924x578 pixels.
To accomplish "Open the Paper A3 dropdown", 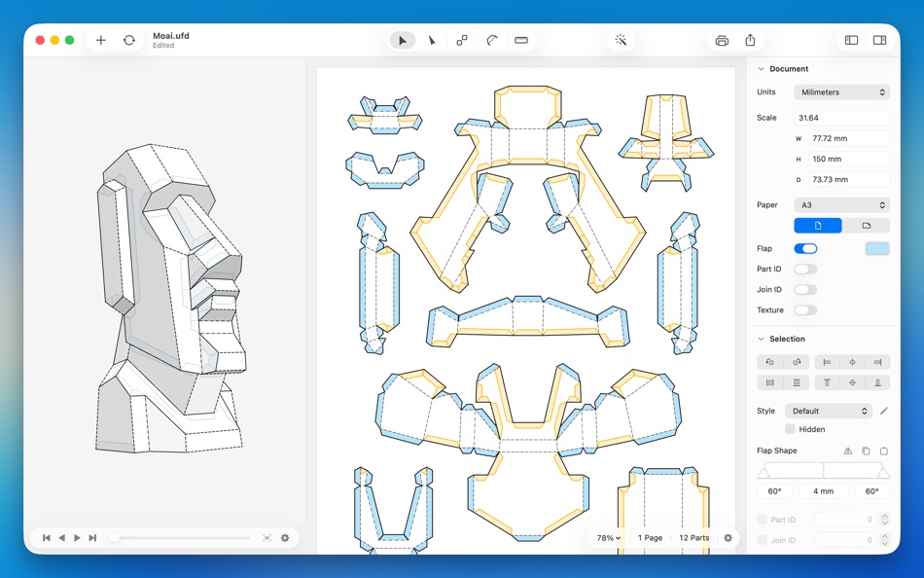I will [842, 205].
